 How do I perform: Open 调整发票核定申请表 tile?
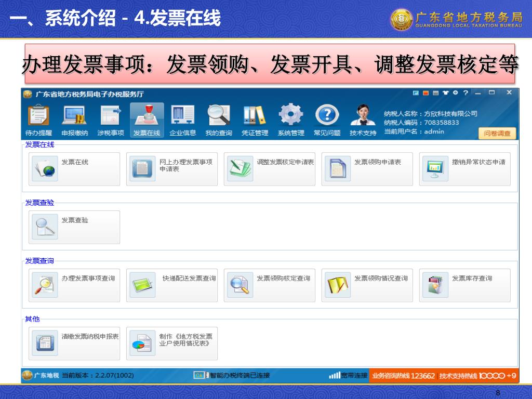(270, 169)
